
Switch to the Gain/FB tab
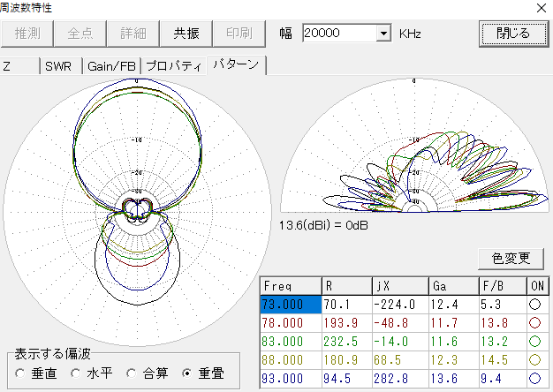pyautogui.click(x=111, y=65)
